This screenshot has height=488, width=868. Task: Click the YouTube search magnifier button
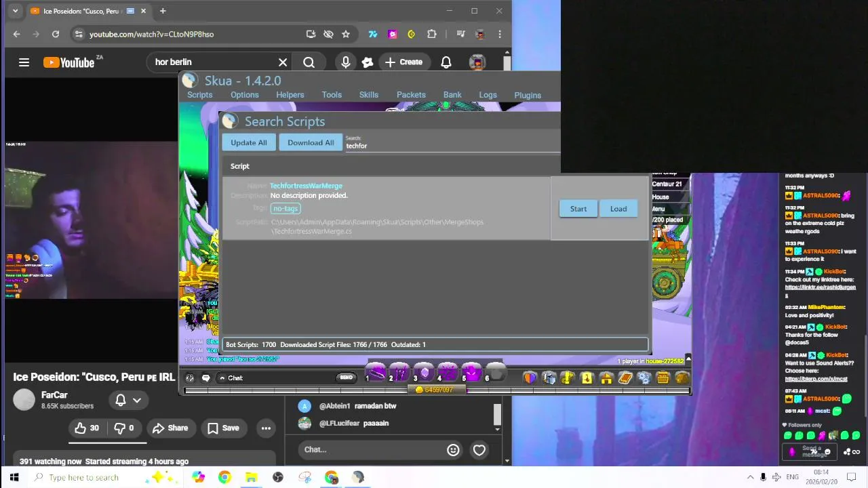pyautogui.click(x=309, y=62)
